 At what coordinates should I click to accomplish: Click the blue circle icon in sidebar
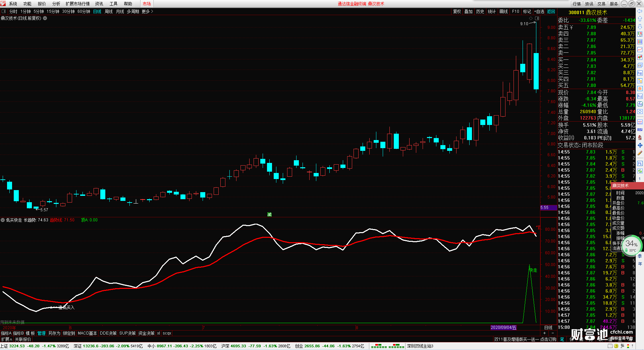pyautogui.click(x=640, y=112)
